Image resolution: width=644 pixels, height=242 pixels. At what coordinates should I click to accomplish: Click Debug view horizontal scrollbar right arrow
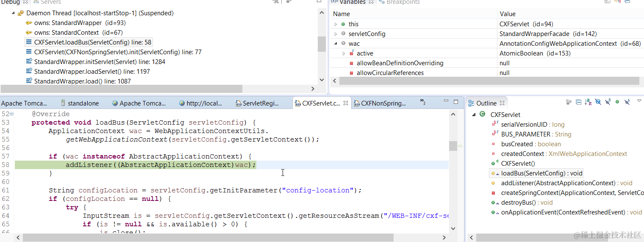[313, 89]
